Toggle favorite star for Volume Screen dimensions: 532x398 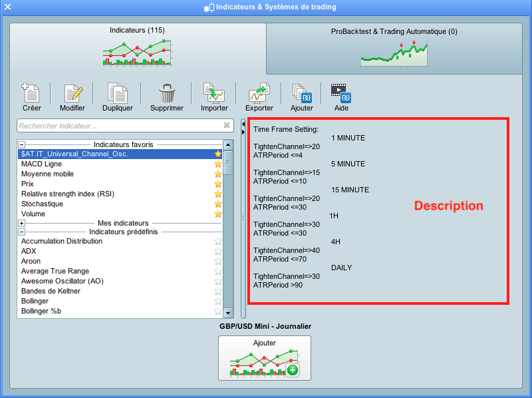click(x=218, y=214)
